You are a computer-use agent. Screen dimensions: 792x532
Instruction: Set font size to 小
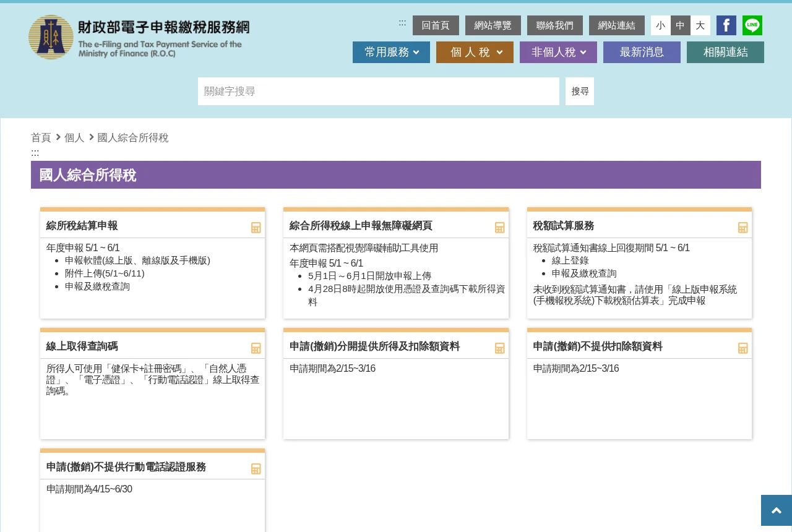tap(661, 25)
